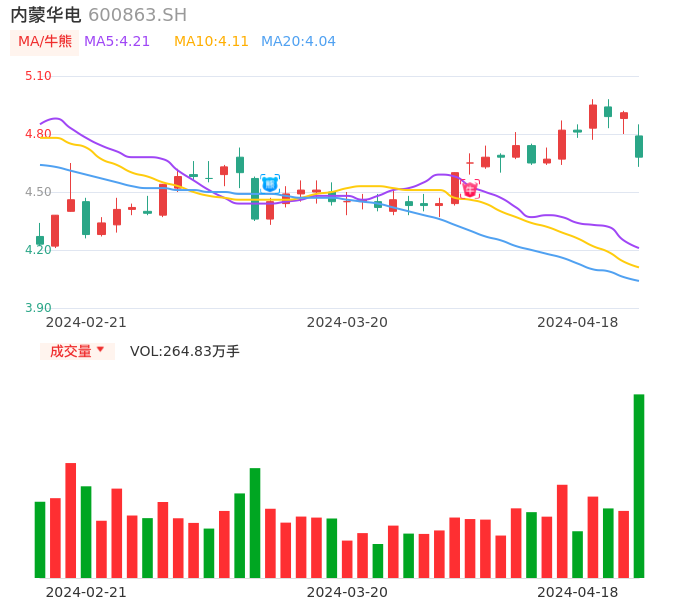The image size is (686, 606).
Task: Click the 5.10 price axis label
Action: point(38,76)
